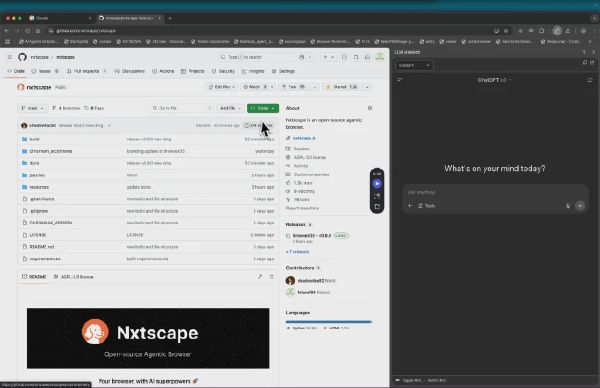Switch to the Pull requests tab
The width and height of the screenshot is (600, 388).
tap(86, 71)
